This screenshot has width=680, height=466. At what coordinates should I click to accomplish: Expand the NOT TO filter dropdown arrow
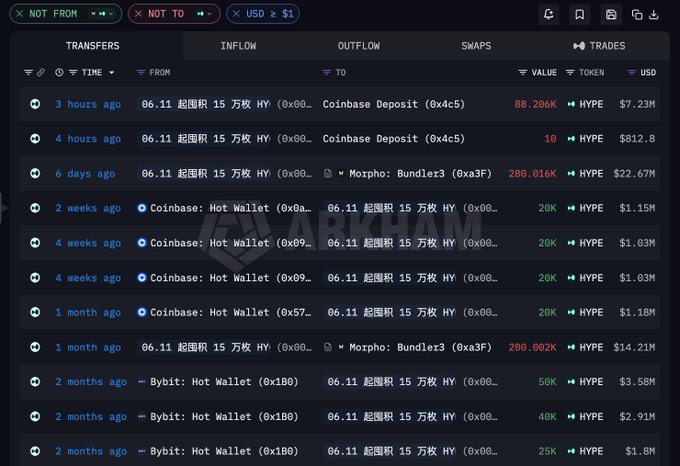[209, 14]
